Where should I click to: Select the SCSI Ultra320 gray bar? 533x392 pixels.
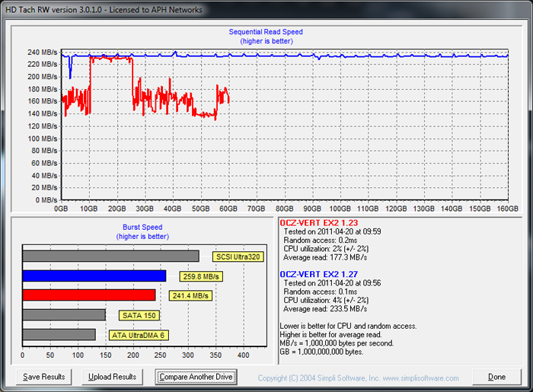click(x=110, y=257)
